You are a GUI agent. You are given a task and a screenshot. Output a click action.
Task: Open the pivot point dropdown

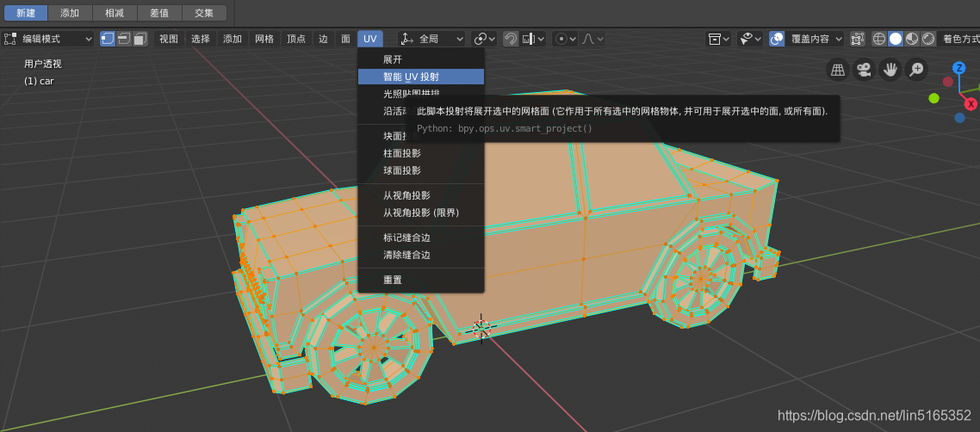tap(484, 39)
